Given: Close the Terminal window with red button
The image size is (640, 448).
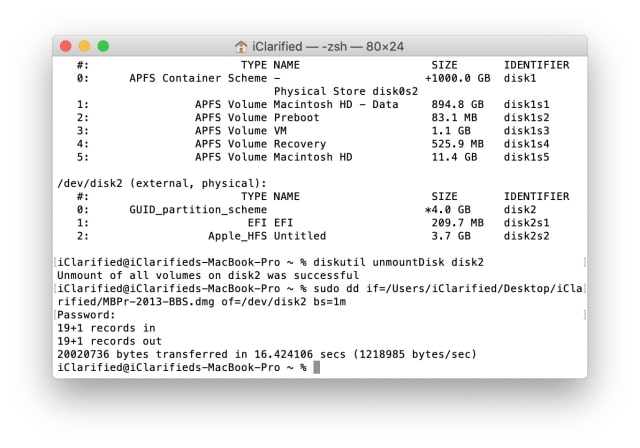Looking at the screenshot, I should [67, 46].
